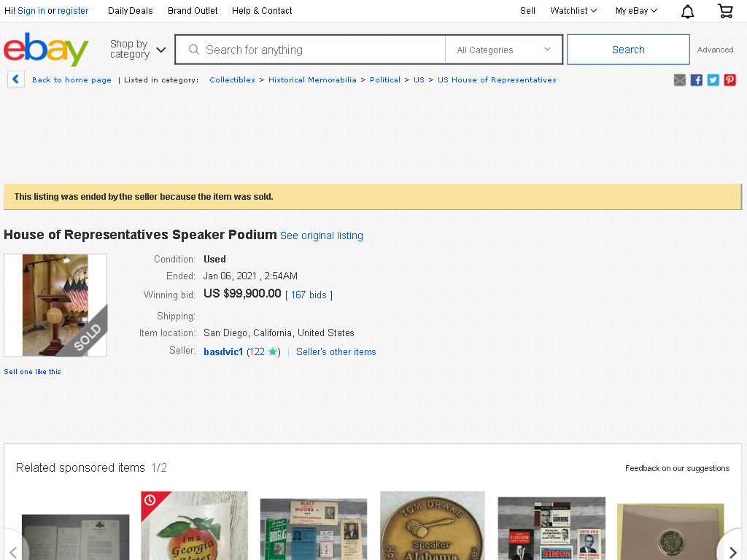
Task: Open Daily Deals page
Action: [x=131, y=11]
